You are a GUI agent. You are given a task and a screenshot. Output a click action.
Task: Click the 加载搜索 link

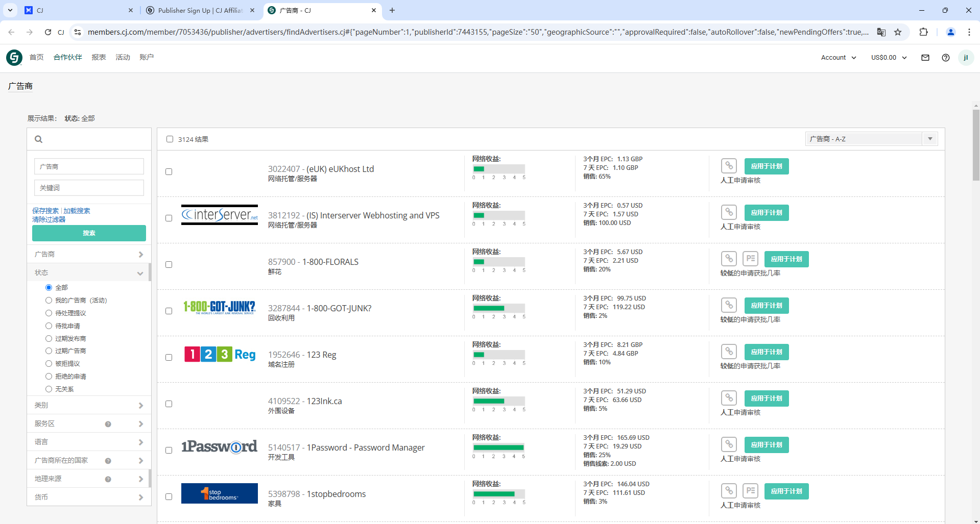(x=77, y=211)
